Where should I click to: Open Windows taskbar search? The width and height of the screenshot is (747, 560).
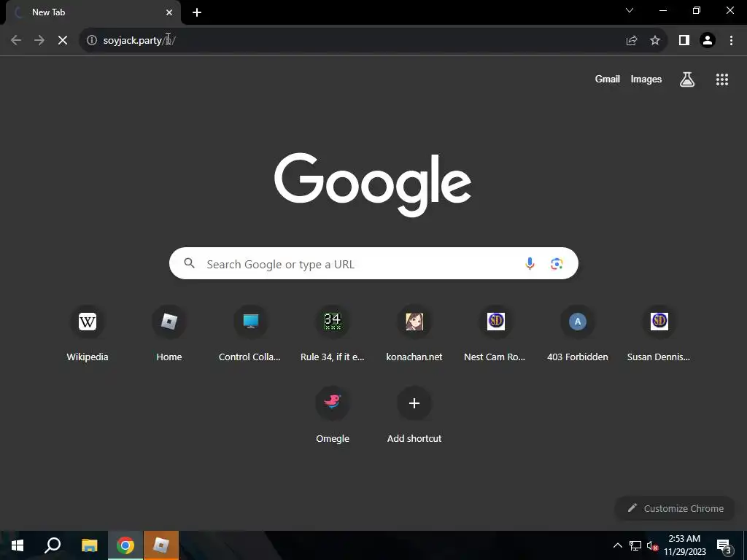53,545
